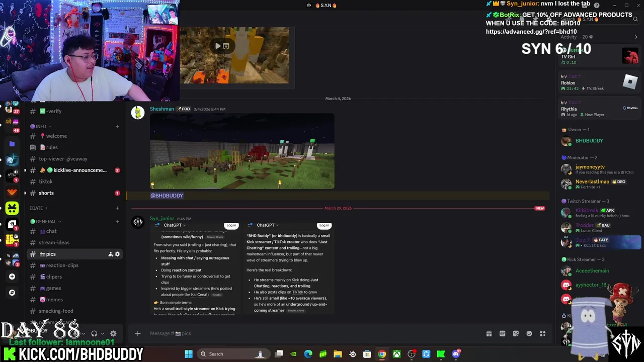The width and height of the screenshot is (644, 362).
Task: Open the Rhythia activity card
Action: [600, 109]
